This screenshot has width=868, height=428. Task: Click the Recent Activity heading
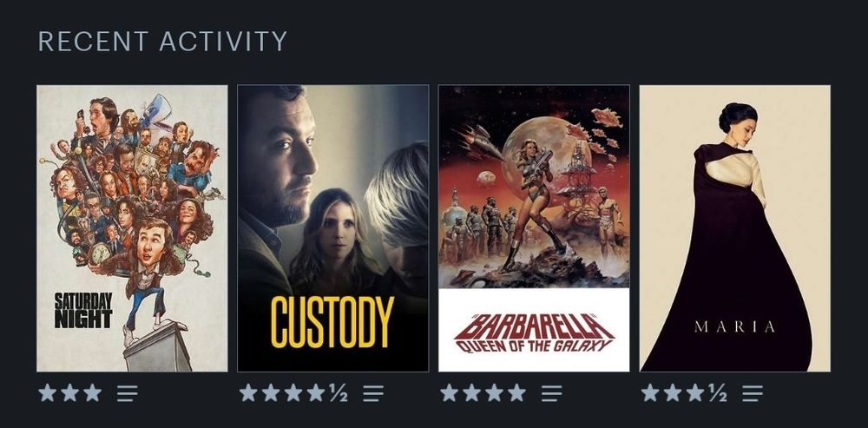pos(163,42)
